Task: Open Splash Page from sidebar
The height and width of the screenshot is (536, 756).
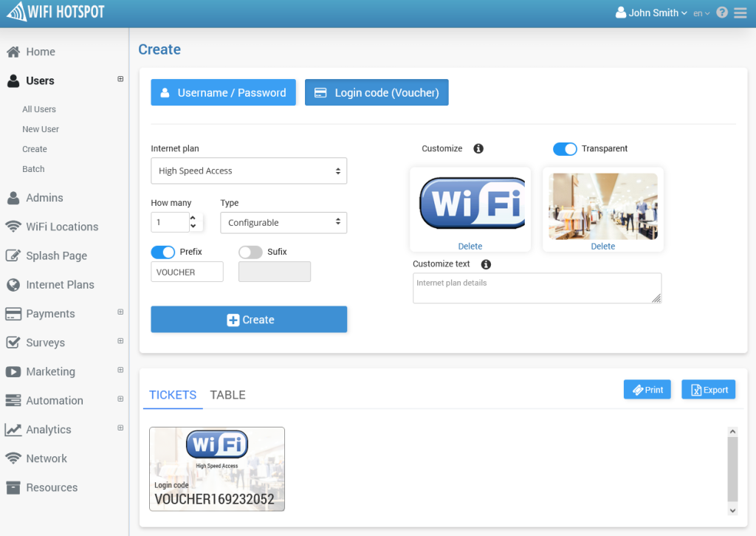Action: (x=56, y=255)
